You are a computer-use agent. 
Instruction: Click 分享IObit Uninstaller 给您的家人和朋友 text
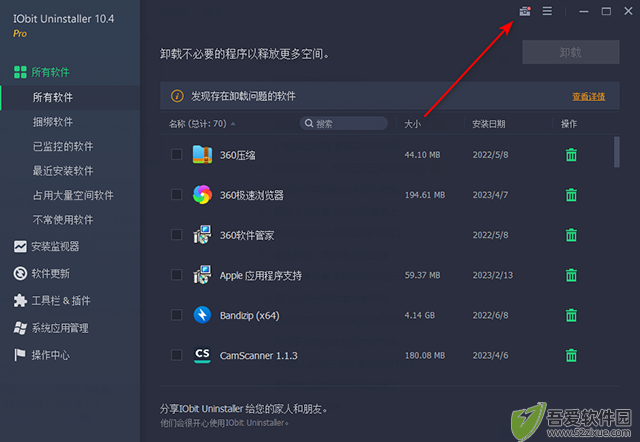[x=244, y=409]
